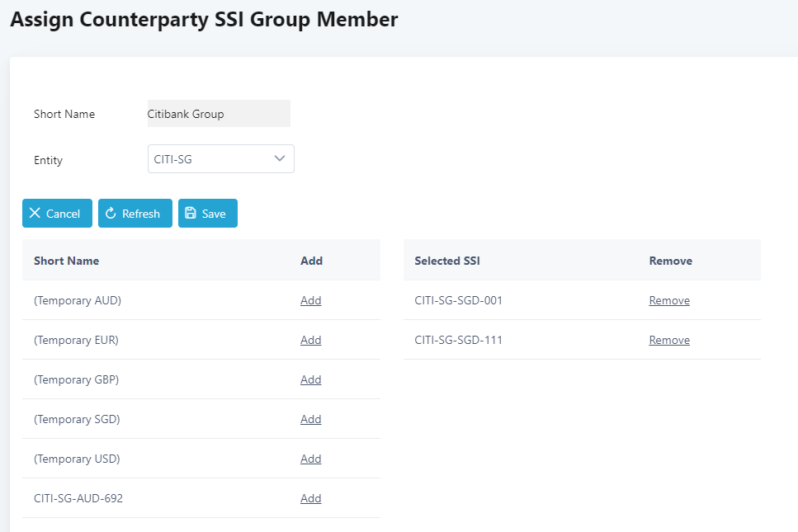Remove CITI-SG-SGD-001 from Selected SSI
The width and height of the screenshot is (798, 532).
[669, 301]
